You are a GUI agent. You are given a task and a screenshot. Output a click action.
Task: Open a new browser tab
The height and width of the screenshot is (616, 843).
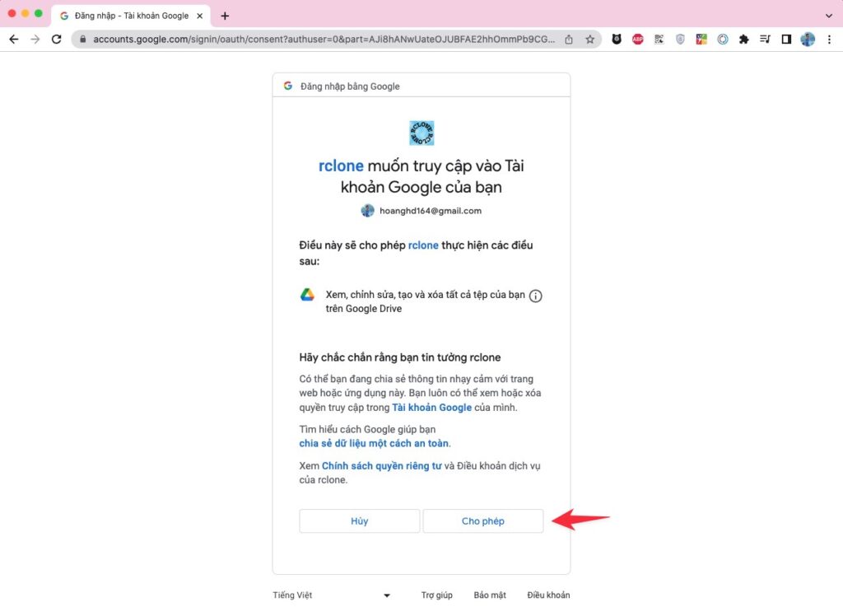click(225, 16)
